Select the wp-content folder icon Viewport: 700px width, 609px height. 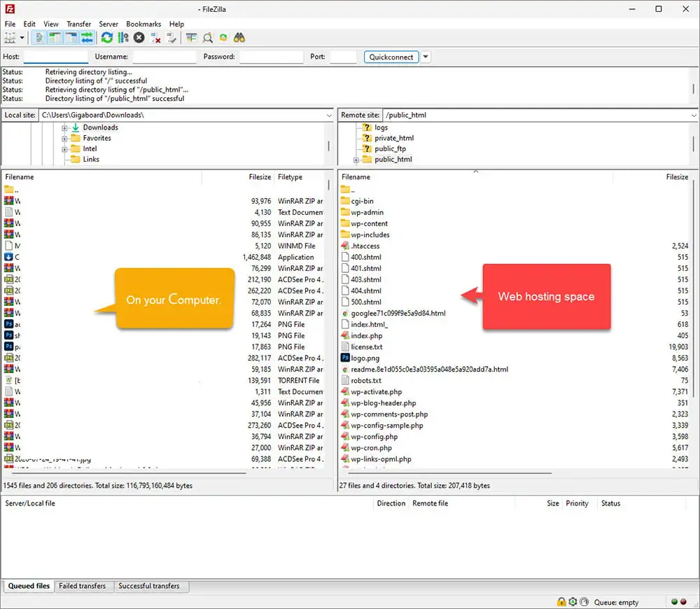coord(345,223)
